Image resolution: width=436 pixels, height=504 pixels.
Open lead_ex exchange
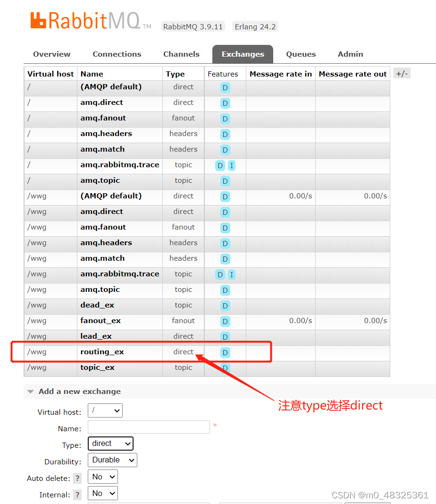[96, 336]
